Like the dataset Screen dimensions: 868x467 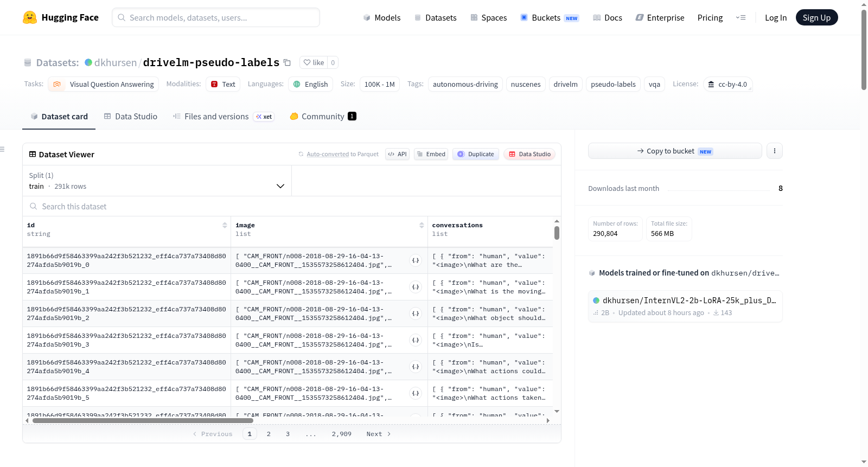pos(314,62)
